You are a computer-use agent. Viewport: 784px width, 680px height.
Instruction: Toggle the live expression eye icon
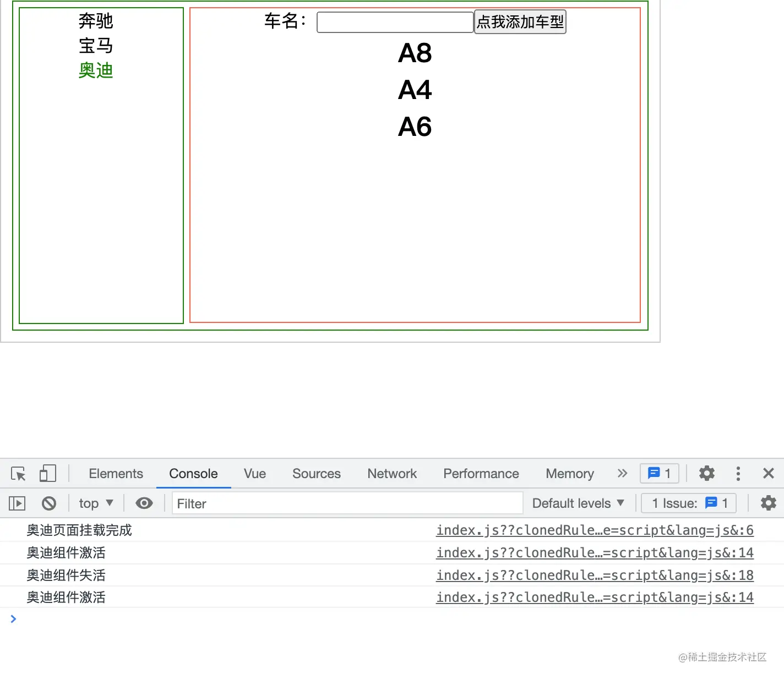pos(144,503)
